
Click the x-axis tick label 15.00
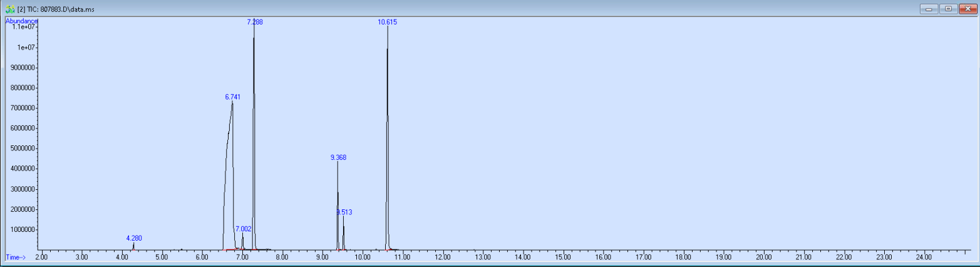tap(563, 257)
